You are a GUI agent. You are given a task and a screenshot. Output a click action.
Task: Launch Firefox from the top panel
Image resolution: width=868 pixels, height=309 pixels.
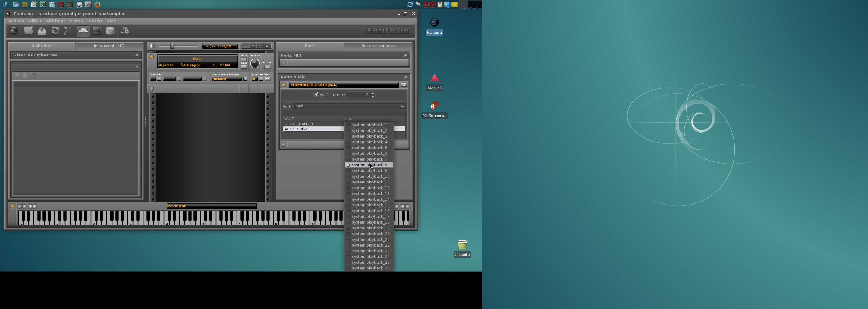coord(97,5)
